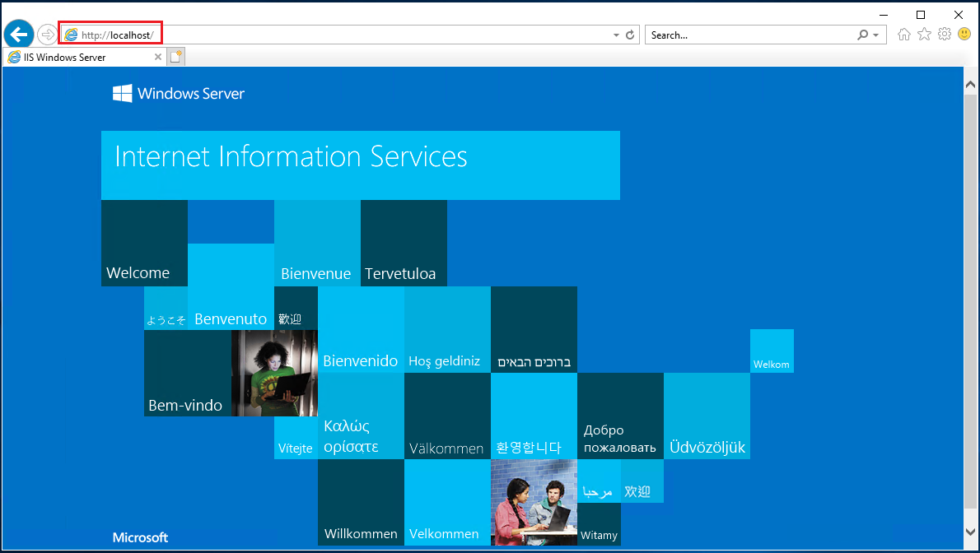Click the Välkommen tile

447,416
